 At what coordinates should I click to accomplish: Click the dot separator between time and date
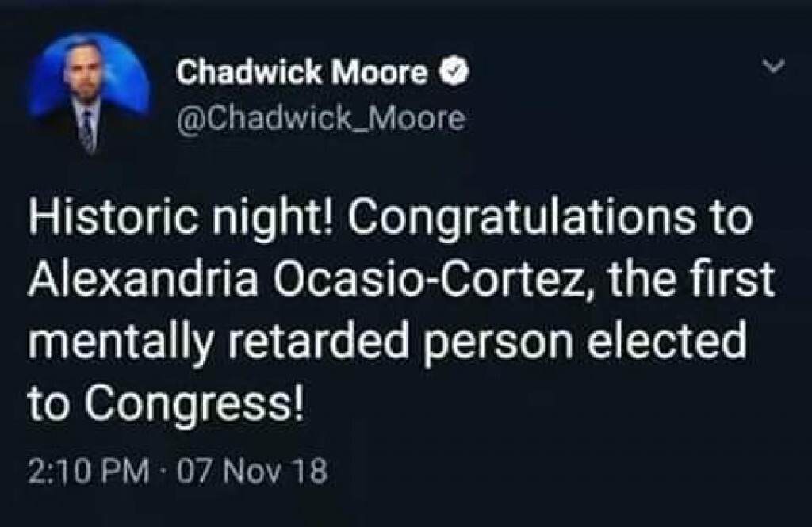pos(165,473)
